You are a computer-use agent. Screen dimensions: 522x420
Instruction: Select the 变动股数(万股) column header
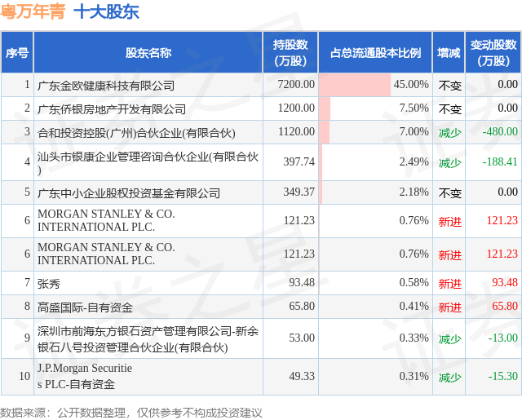click(x=493, y=52)
